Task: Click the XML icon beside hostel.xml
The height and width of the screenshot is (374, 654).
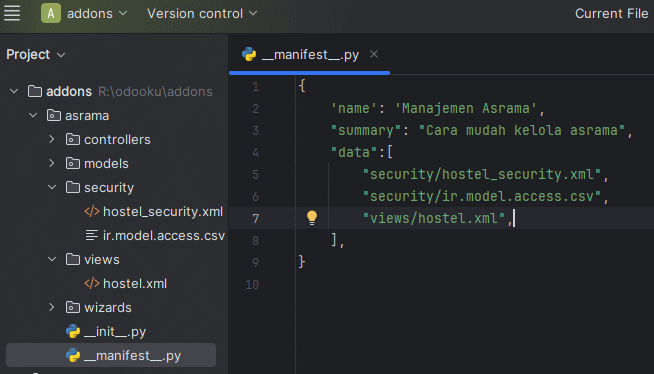Action: [x=92, y=284]
